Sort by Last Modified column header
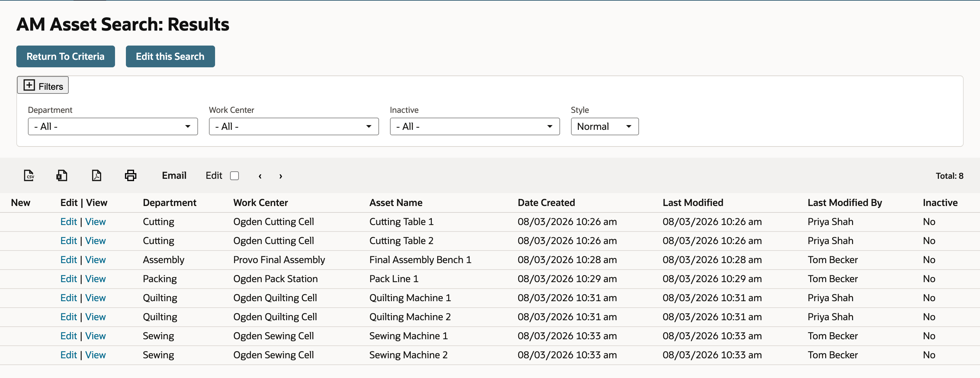 click(x=693, y=203)
